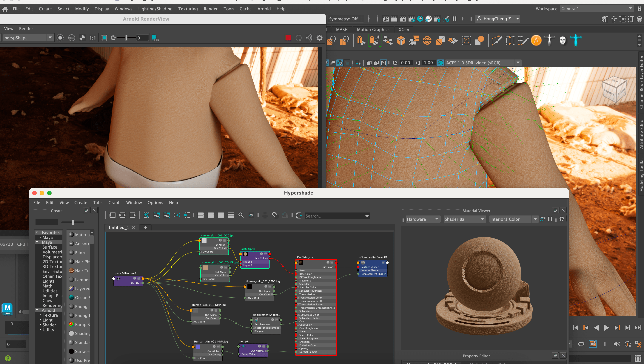Open the Arnold menu in the menu bar
This screenshot has height=364, width=644.
coord(264,9)
